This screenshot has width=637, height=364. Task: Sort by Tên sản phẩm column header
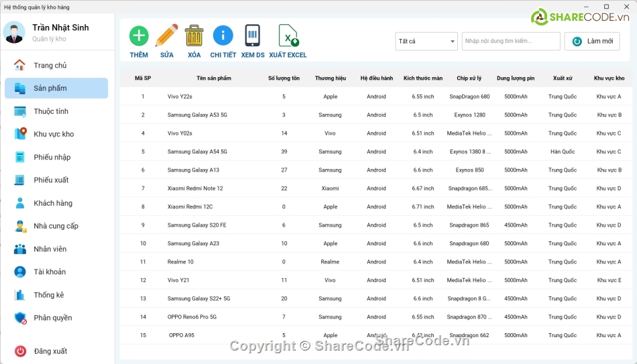pos(214,78)
